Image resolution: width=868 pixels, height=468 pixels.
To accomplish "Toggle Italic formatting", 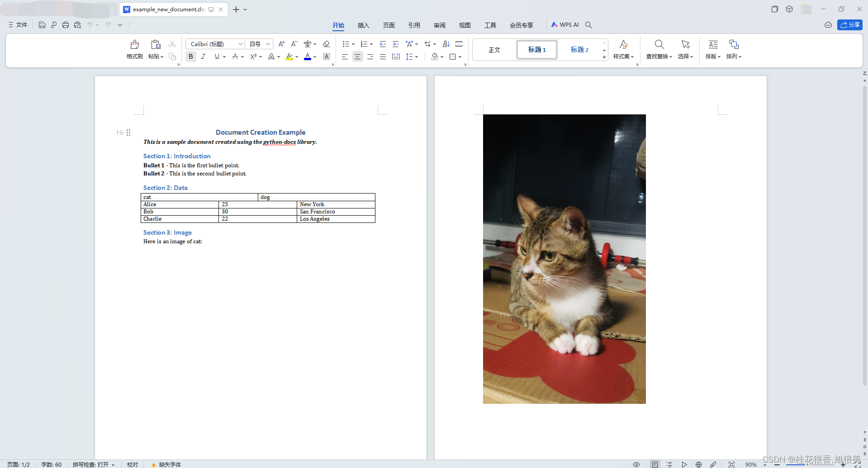I will click(204, 57).
